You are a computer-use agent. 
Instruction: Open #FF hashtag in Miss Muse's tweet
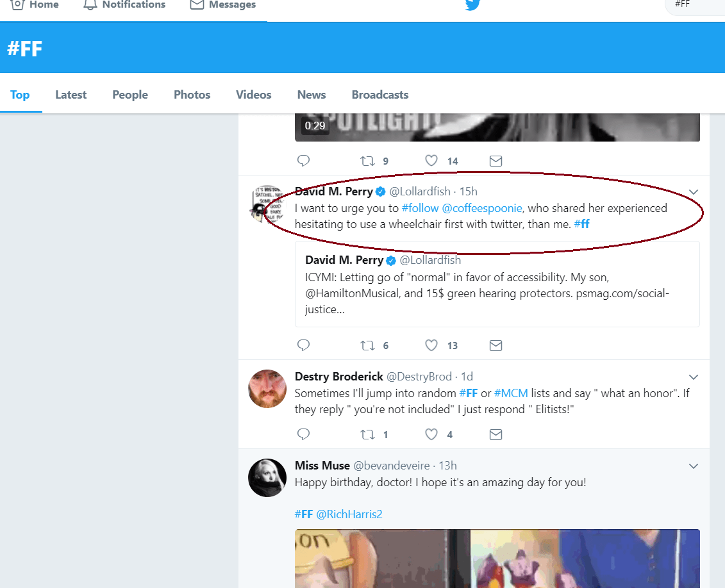pos(304,514)
